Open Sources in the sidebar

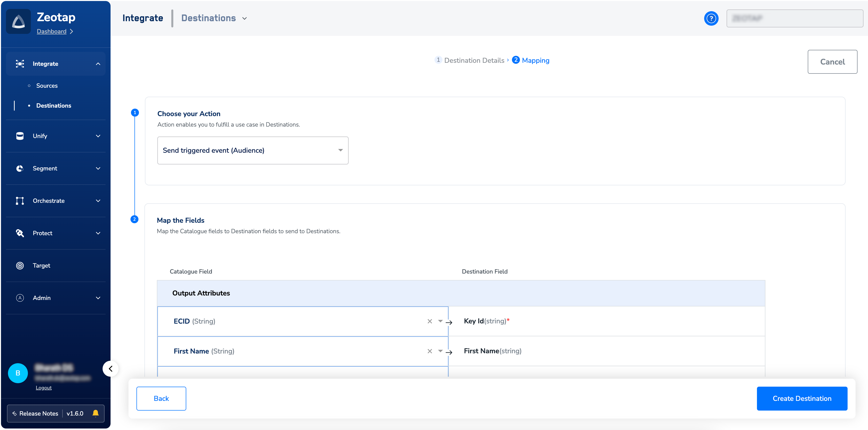coord(47,86)
